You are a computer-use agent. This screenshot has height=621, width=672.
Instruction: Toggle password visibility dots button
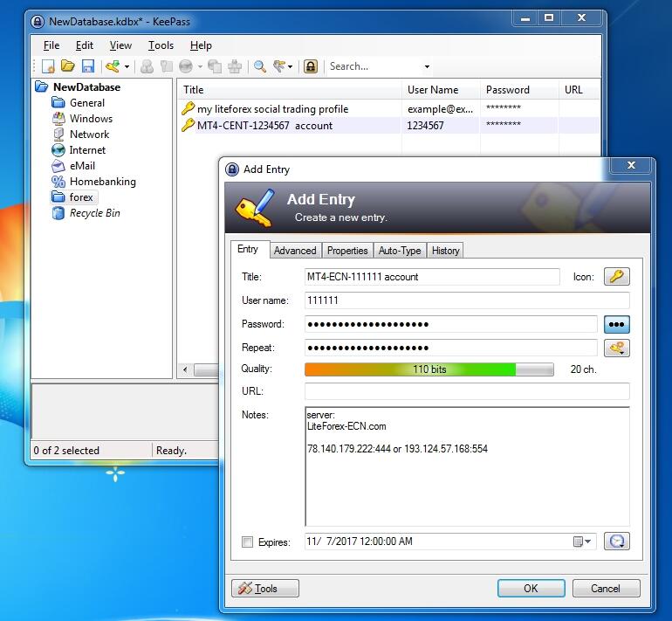[617, 324]
